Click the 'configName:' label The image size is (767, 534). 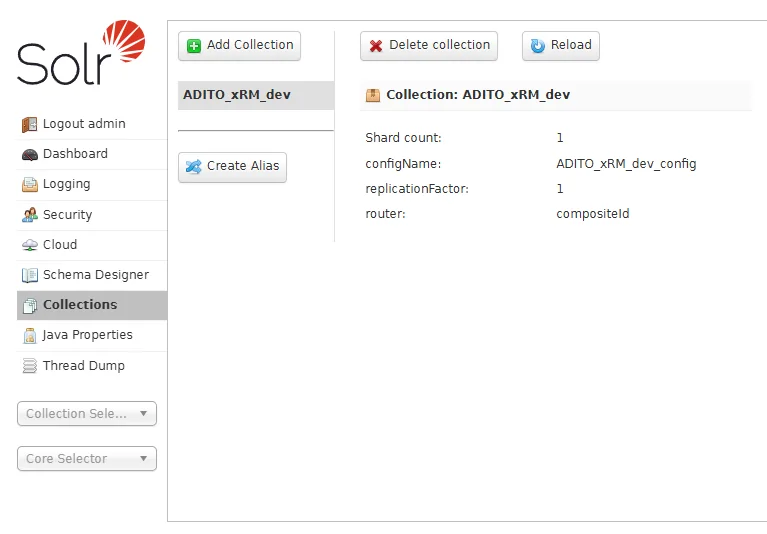click(403, 164)
